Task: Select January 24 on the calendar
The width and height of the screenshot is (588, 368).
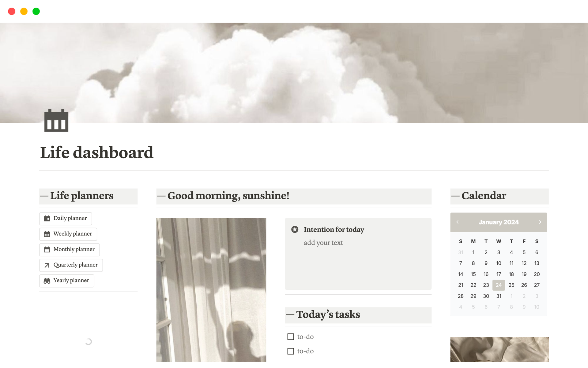Action: tap(499, 285)
